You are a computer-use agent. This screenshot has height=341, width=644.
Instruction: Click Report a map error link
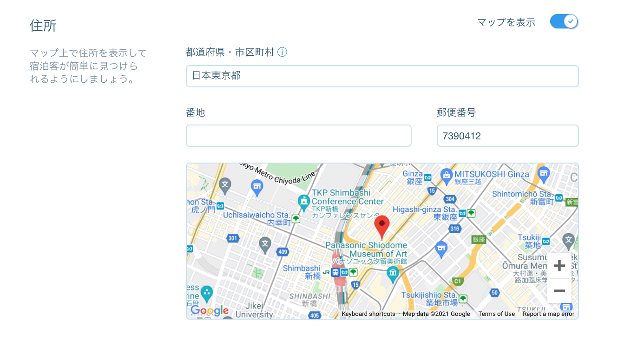548,314
